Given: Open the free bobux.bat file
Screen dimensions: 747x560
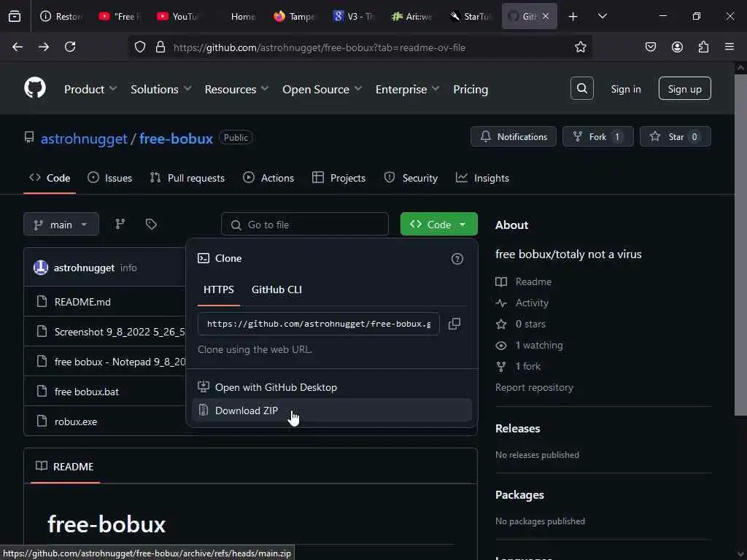Looking at the screenshot, I should click(x=87, y=392).
